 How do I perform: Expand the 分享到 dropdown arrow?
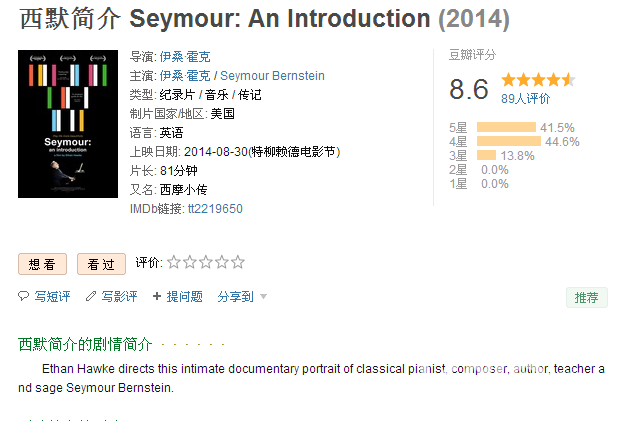[264, 297]
